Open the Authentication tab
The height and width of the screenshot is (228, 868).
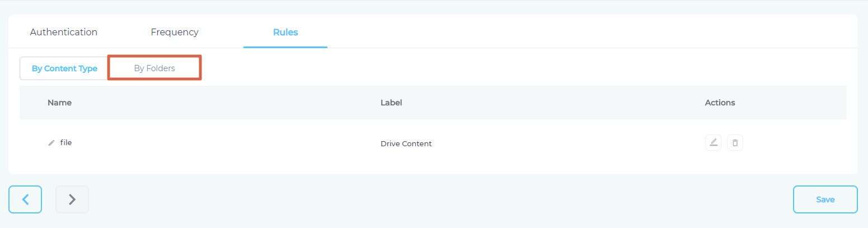click(x=64, y=32)
